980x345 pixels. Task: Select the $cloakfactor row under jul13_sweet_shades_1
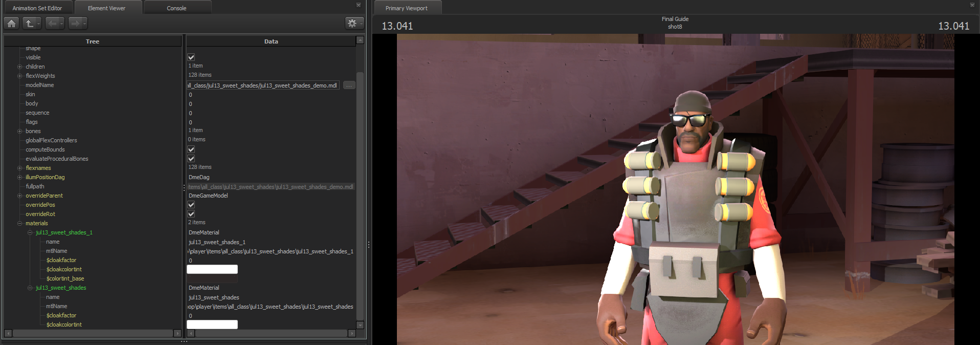tap(61, 260)
